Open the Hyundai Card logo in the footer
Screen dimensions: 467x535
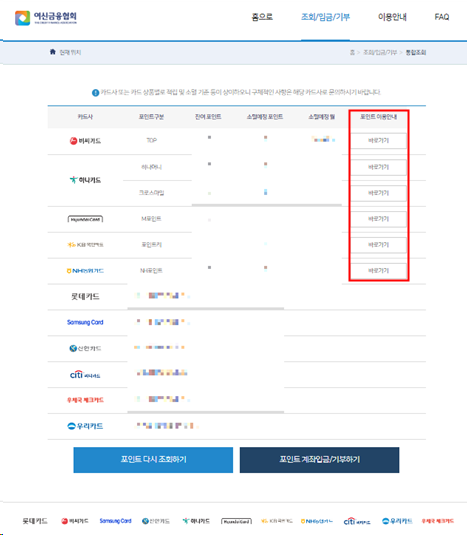[x=236, y=521]
